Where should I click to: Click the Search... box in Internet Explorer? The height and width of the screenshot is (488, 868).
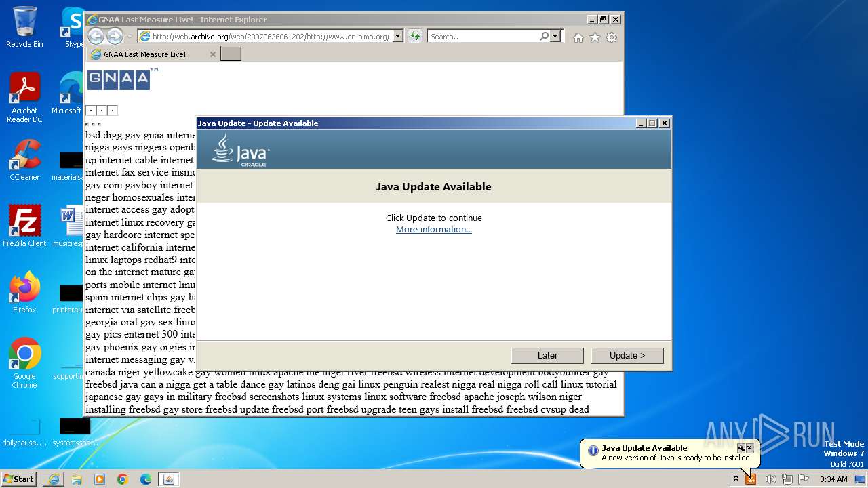click(x=483, y=37)
